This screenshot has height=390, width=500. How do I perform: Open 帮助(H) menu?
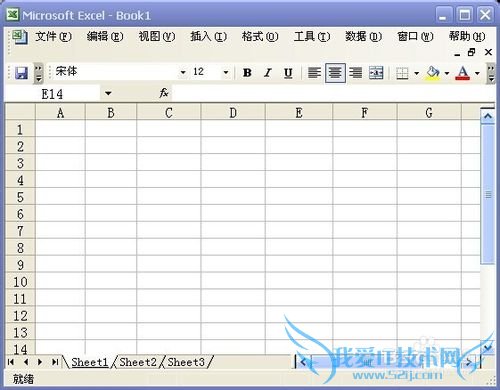point(467,36)
